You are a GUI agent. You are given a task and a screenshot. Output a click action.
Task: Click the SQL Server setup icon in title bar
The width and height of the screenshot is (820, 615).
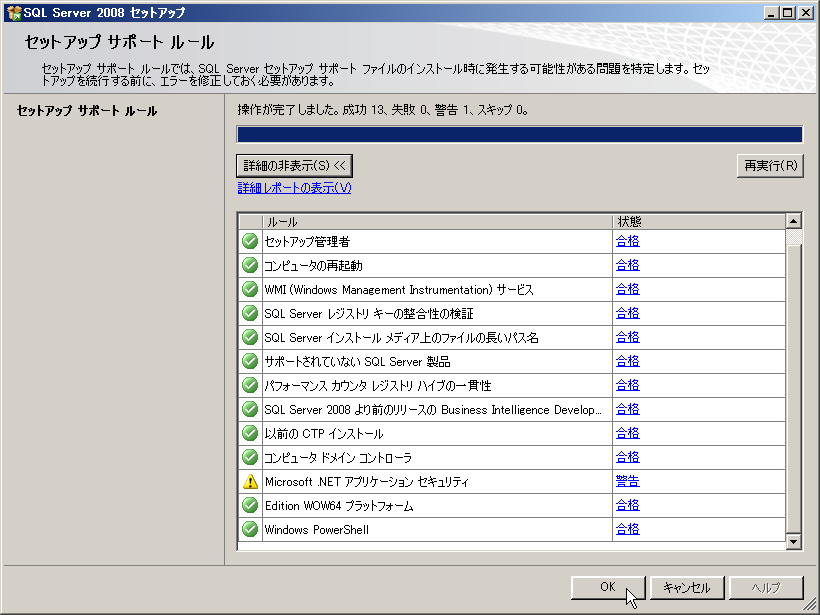click(x=14, y=13)
